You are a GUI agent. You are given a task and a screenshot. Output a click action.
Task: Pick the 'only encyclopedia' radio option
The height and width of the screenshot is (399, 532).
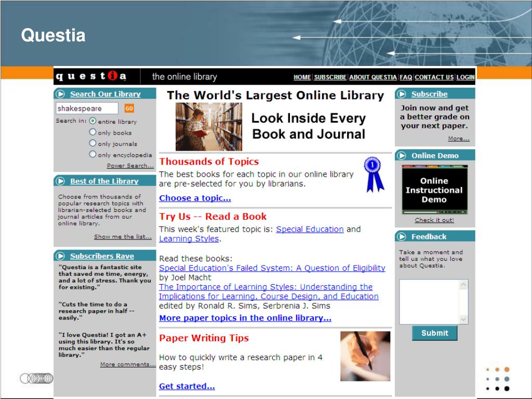[92, 154]
